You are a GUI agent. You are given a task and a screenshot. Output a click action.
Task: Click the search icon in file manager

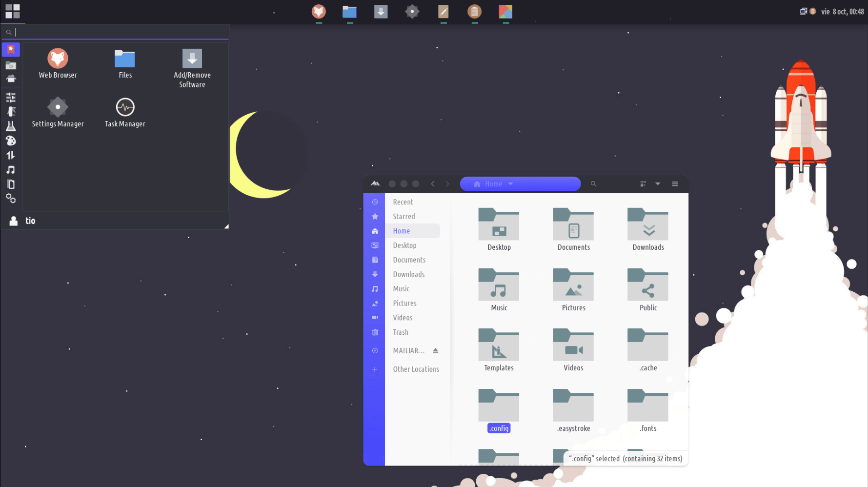point(593,184)
